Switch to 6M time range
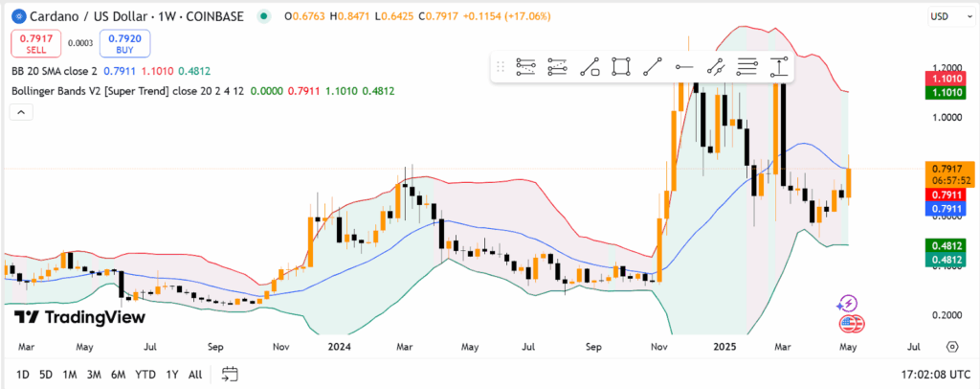Screen dimensions: 980x389 118,375
